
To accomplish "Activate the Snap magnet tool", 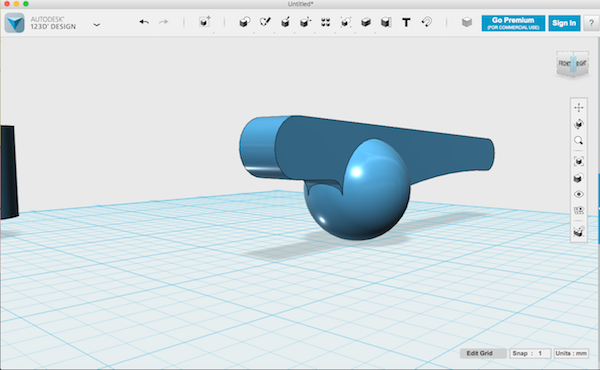I will coord(427,22).
